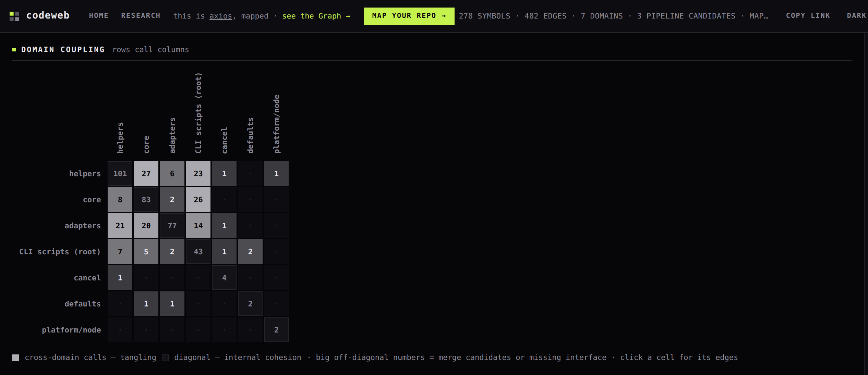Click the 'core' column header
The width and height of the screenshot is (868, 375).
click(x=146, y=145)
